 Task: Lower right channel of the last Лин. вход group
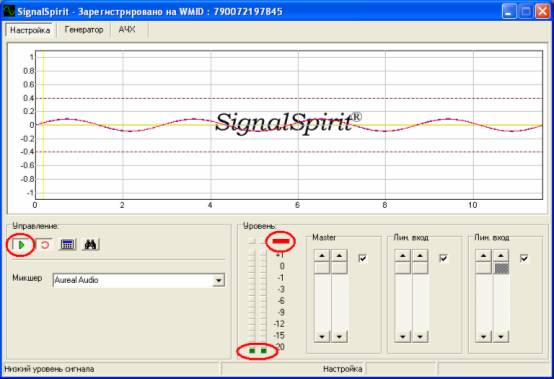(x=501, y=337)
